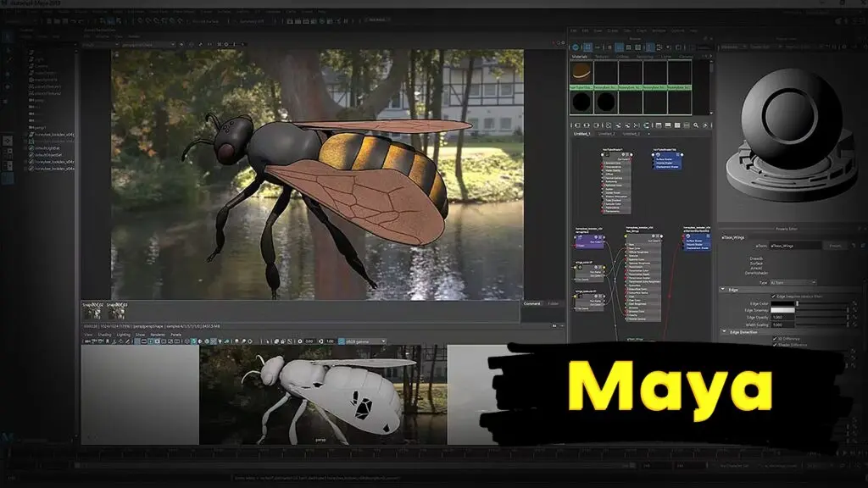Select the Lights tab in Hypershade browser

pos(666,57)
